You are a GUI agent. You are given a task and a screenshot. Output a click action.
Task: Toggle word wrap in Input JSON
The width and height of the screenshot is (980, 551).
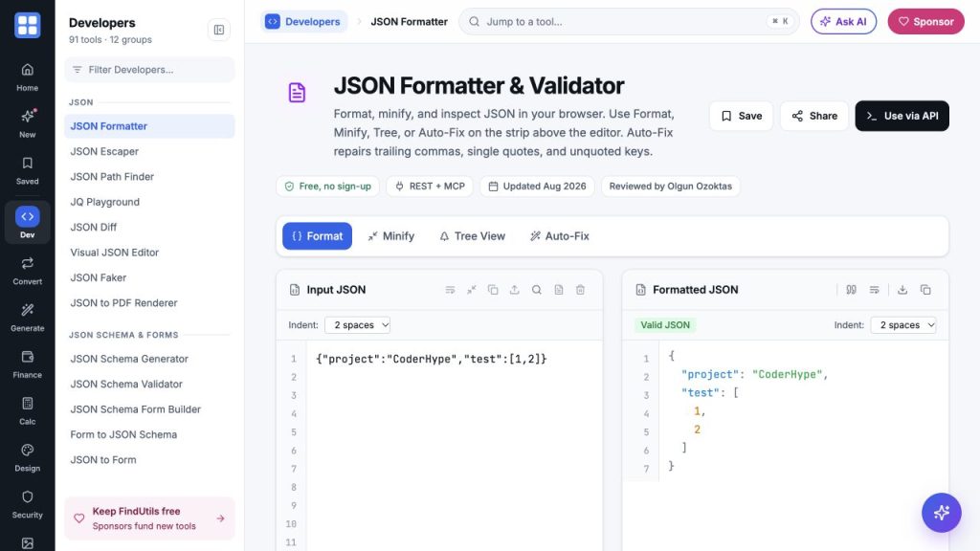coord(450,290)
